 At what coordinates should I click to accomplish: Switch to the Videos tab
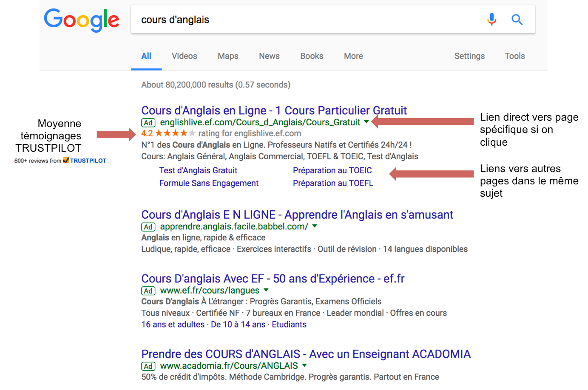[x=185, y=56]
